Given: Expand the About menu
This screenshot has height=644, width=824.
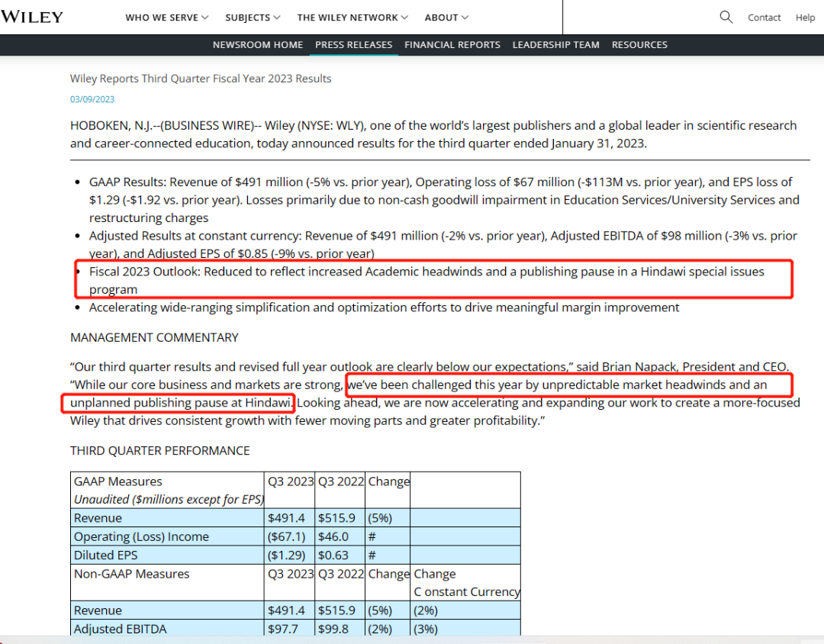Looking at the screenshot, I should (x=446, y=18).
